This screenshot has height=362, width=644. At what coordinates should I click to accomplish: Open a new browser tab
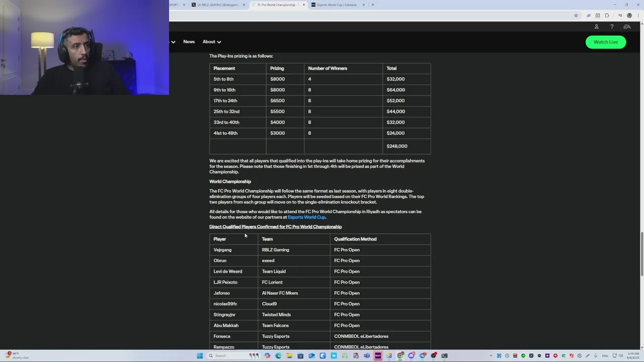coord(372,5)
